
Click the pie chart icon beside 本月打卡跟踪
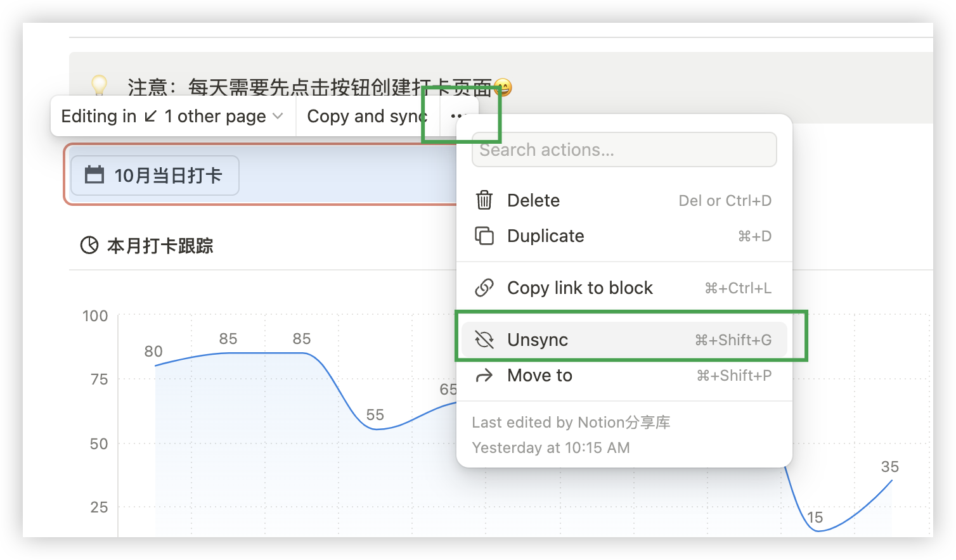point(89,245)
